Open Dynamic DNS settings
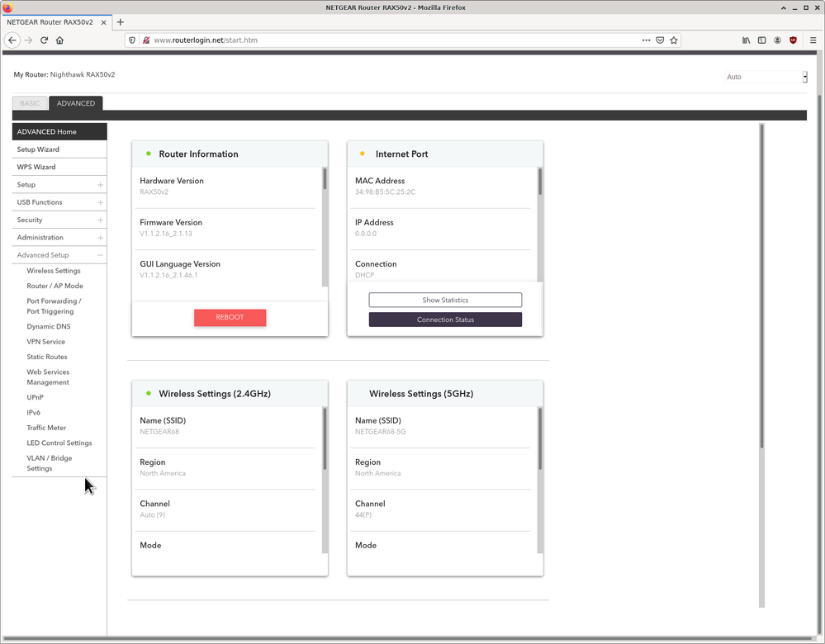This screenshot has width=825, height=644. pyautogui.click(x=49, y=326)
